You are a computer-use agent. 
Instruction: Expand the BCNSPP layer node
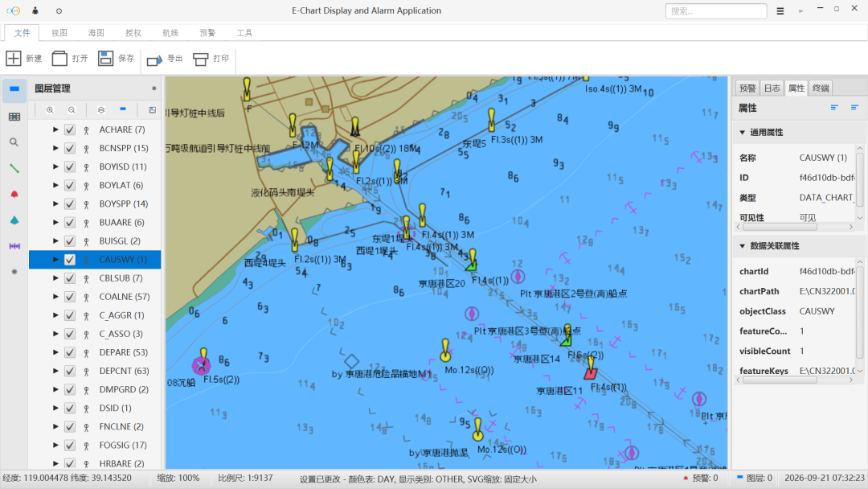click(x=55, y=148)
